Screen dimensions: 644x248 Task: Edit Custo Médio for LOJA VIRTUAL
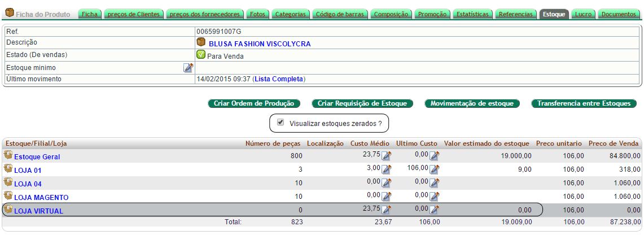pos(387,210)
